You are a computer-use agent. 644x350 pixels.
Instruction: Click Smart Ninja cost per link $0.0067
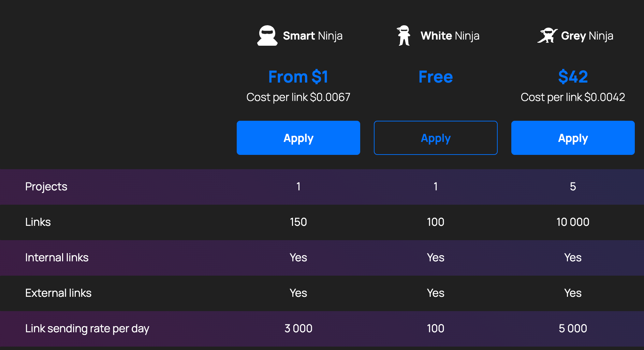coord(298,97)
